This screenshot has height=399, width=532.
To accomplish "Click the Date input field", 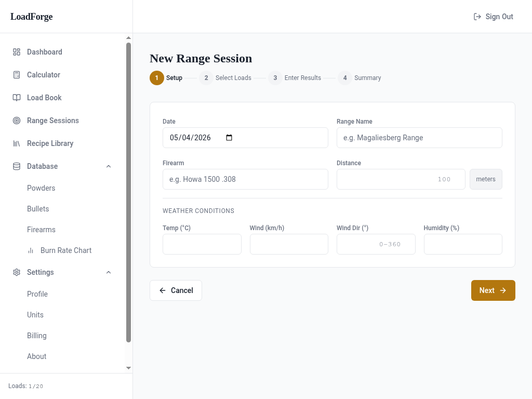I will pos(245,138).
